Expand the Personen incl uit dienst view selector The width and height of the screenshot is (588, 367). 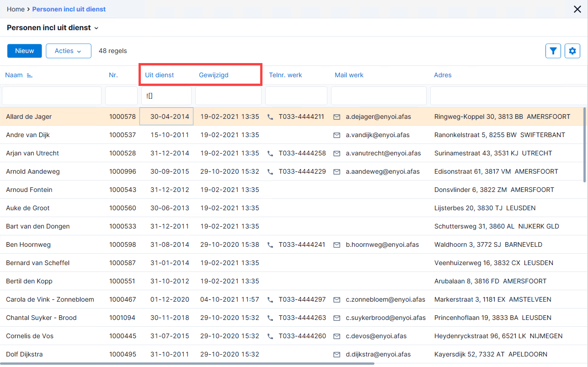[53, 27]
